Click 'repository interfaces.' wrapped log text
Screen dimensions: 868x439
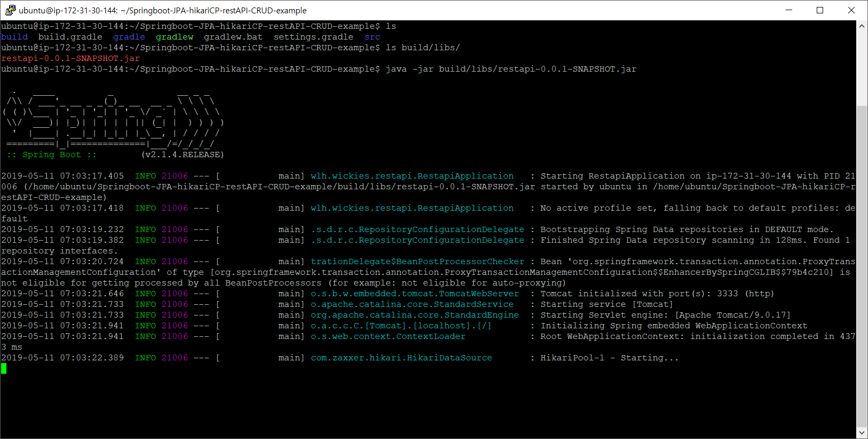(x=60, y=251)
